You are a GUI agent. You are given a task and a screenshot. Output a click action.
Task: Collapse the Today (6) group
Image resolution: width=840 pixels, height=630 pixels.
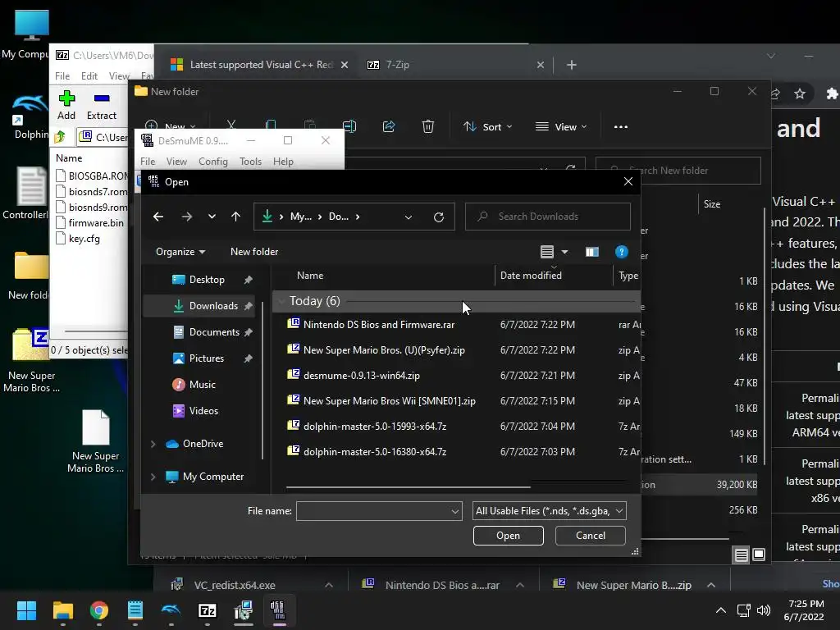(x=281, y=301)
